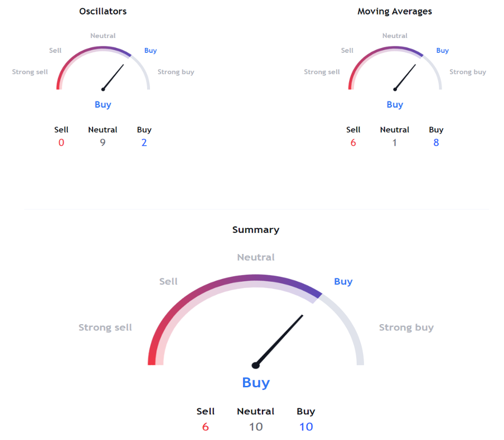Click Moving Averages Sell count 6
504x440 pixels.
coord(353,143)
